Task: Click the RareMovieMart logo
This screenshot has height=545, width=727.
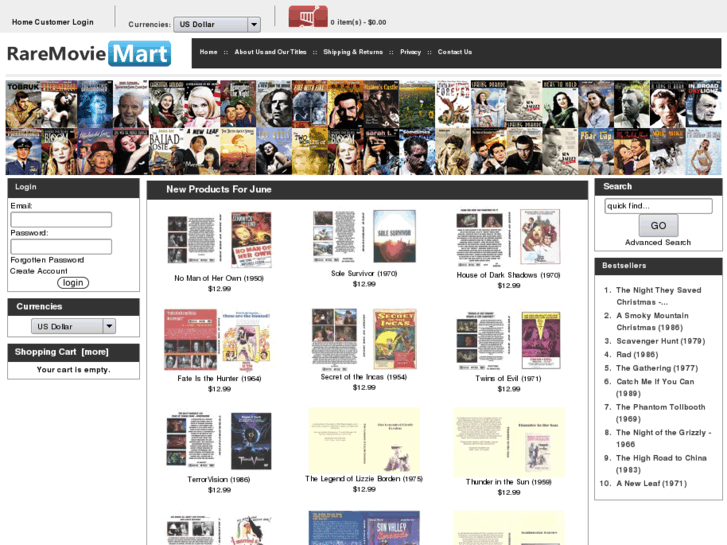Action: pos(89,54)
